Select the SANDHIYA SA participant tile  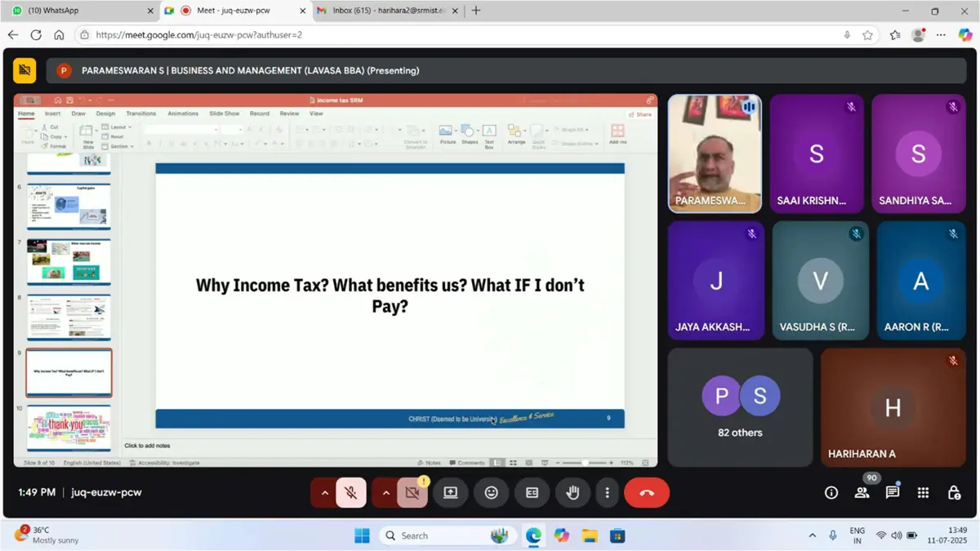(918, 153)
